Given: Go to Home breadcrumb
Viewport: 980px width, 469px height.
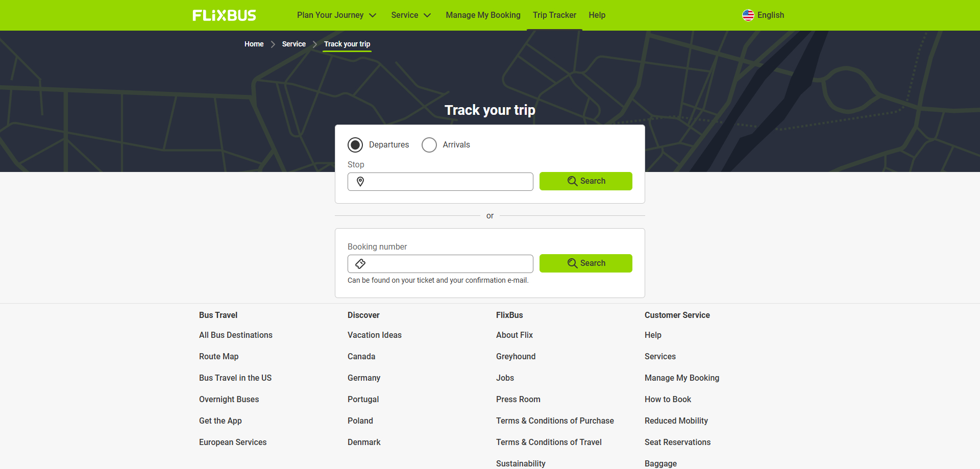Looking at the screenshot, I should coord(254,44).
